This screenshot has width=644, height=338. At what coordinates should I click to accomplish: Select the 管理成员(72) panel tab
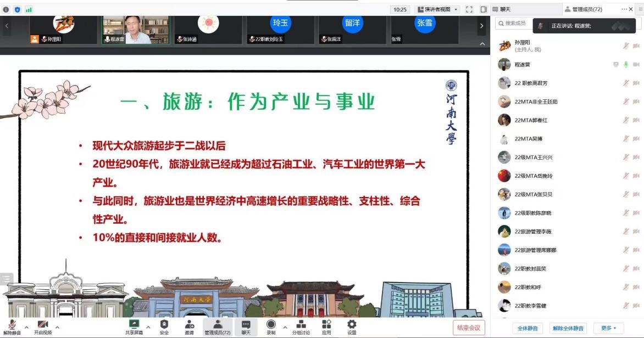click(x=587, y=9)
